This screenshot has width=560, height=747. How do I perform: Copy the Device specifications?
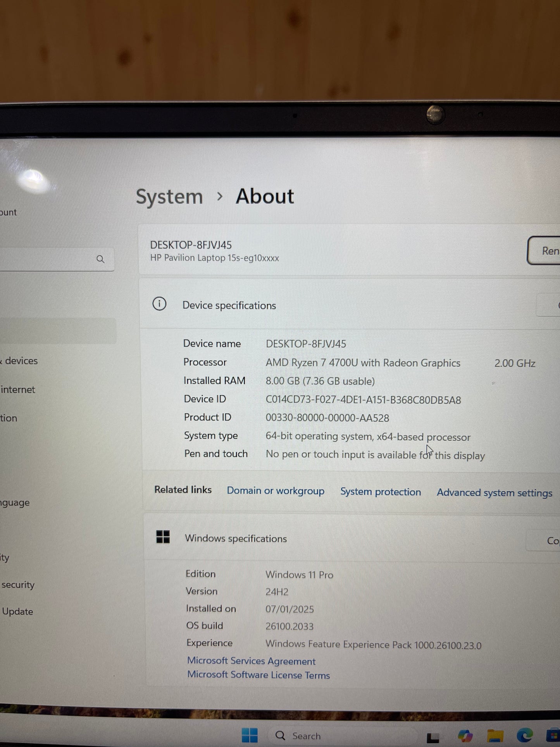(548, 305)
